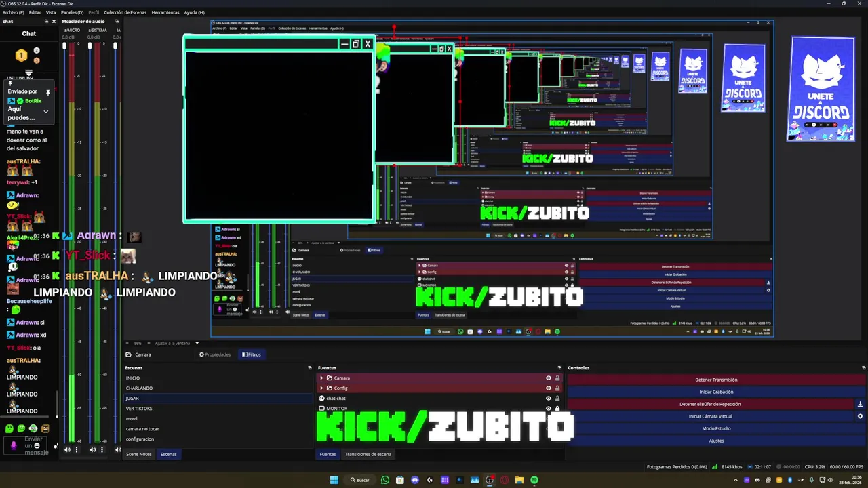The width and height of the screenshot is (868, 488).
Task: Click Detener Transmisión button
Action: coord(716,380)
